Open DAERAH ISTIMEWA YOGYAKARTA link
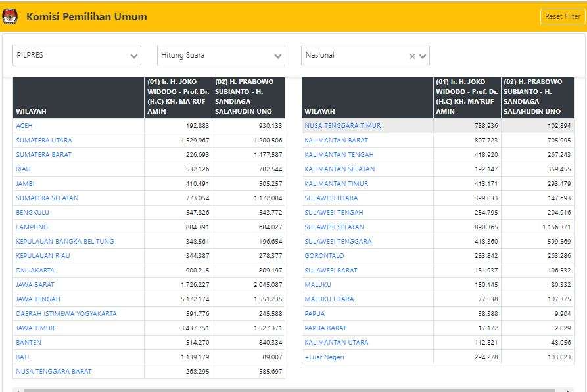The image size is (587, 392). tap(66, 313)
